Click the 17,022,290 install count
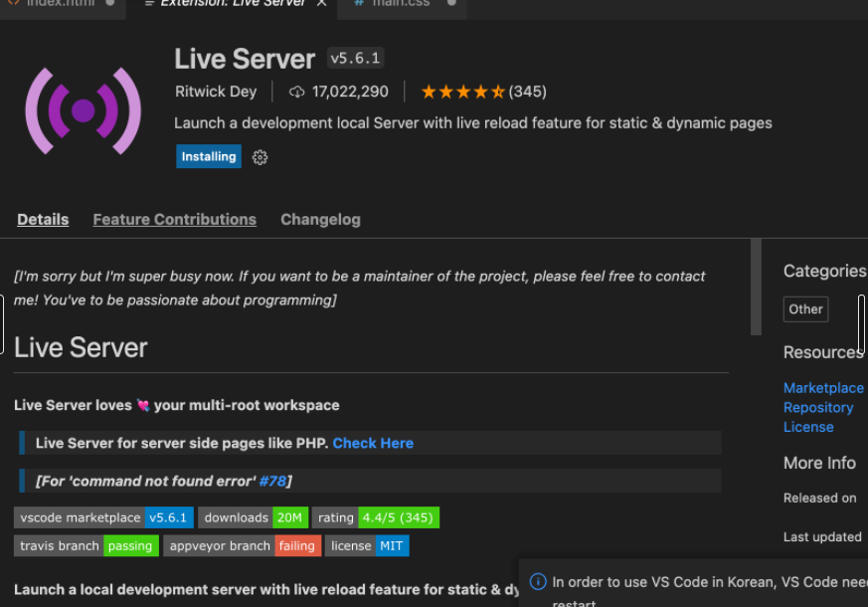Screen dimensions: 868x607 [350, 92]
